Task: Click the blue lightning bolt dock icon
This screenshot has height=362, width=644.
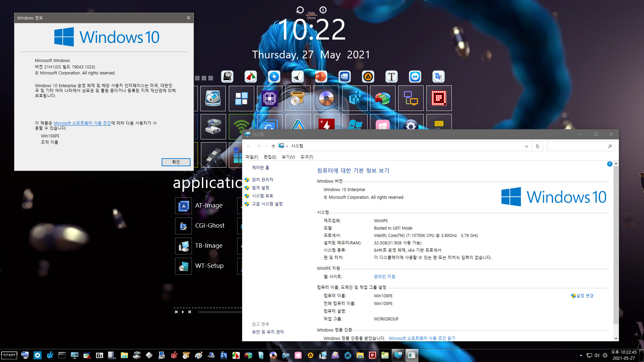Action: 274,77
